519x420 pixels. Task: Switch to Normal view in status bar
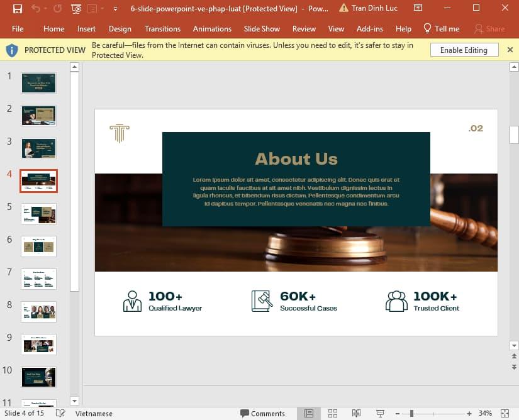pyautogui.click(x=308, y=414)
